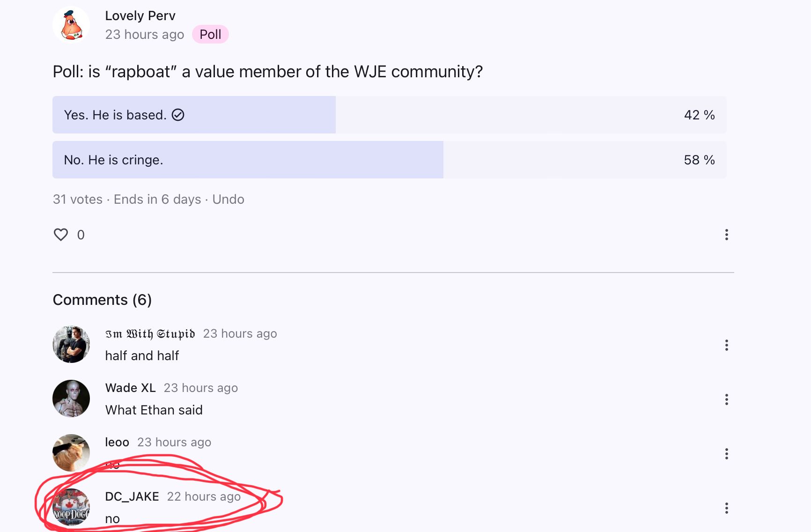Click the checkmark on the voted option

178,115
